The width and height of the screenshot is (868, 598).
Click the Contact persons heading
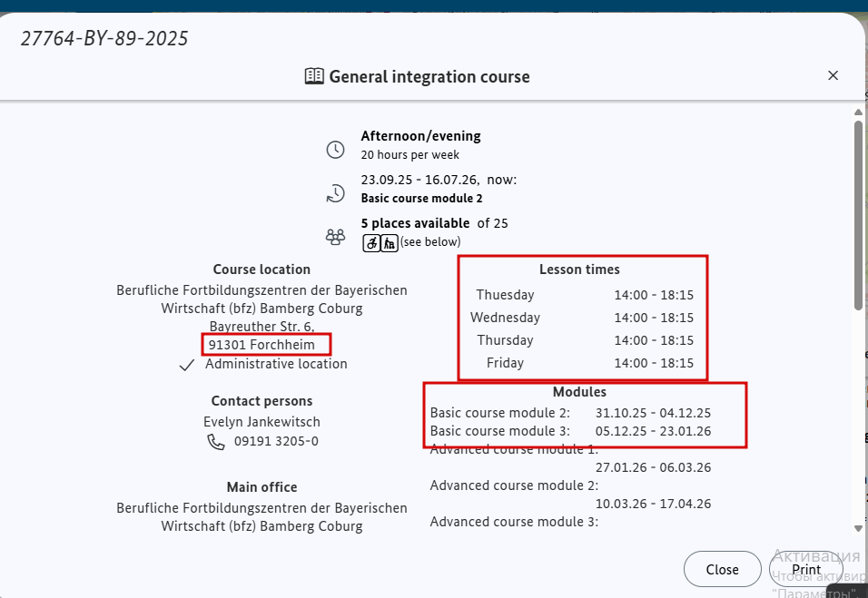[x=261, y=401]
